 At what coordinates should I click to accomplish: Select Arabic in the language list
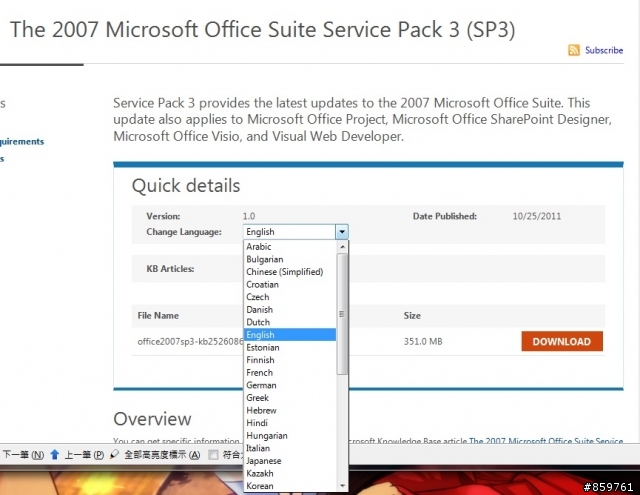(259, 246)
